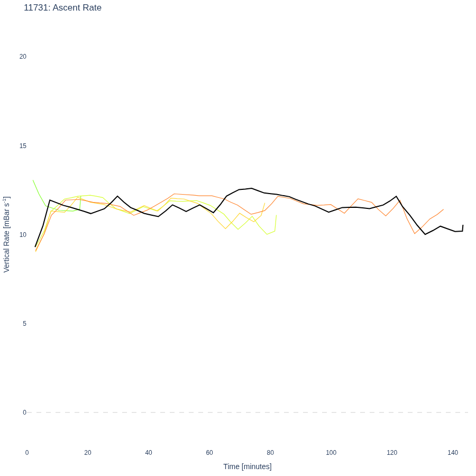476x476 pixels.
Task: Click y-axis tick label 10
Action: coord(23,235)
